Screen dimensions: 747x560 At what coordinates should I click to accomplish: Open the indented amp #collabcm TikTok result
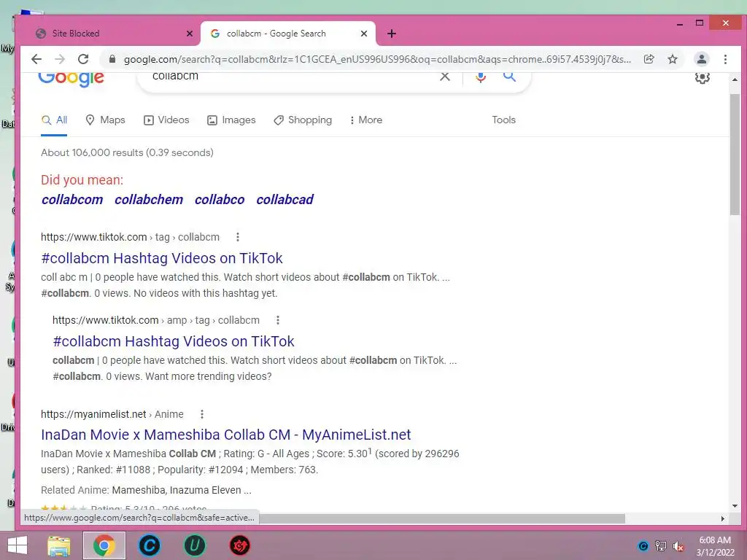click(x=174, y=341)
